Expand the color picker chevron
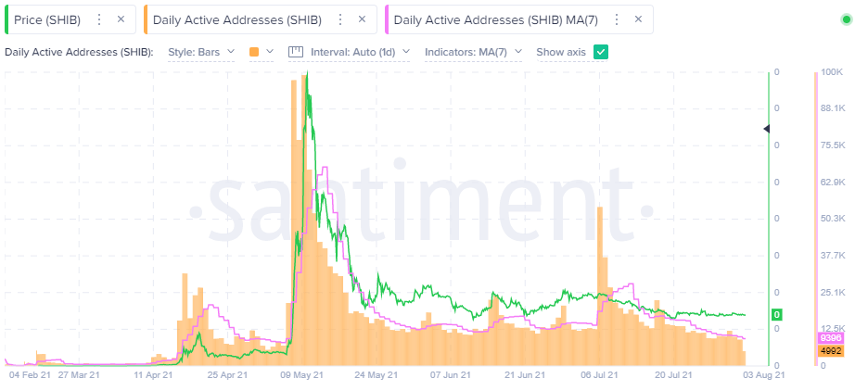 [270, 52]
